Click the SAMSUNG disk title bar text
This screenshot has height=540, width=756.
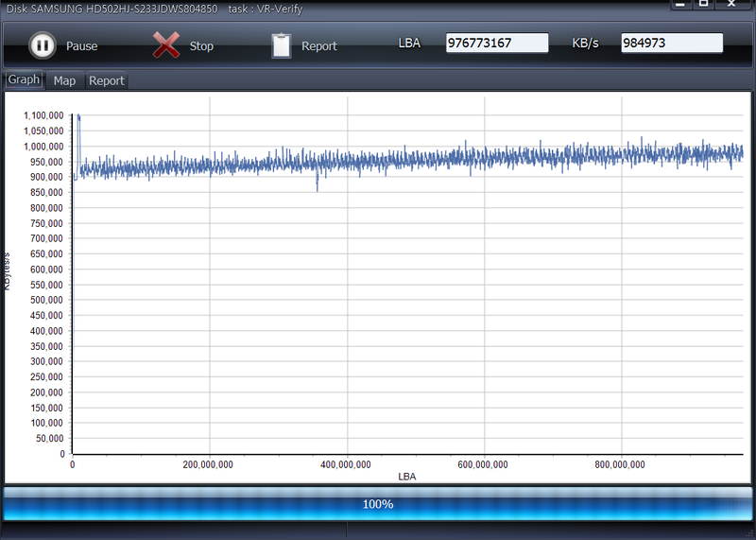coord(112,9)
